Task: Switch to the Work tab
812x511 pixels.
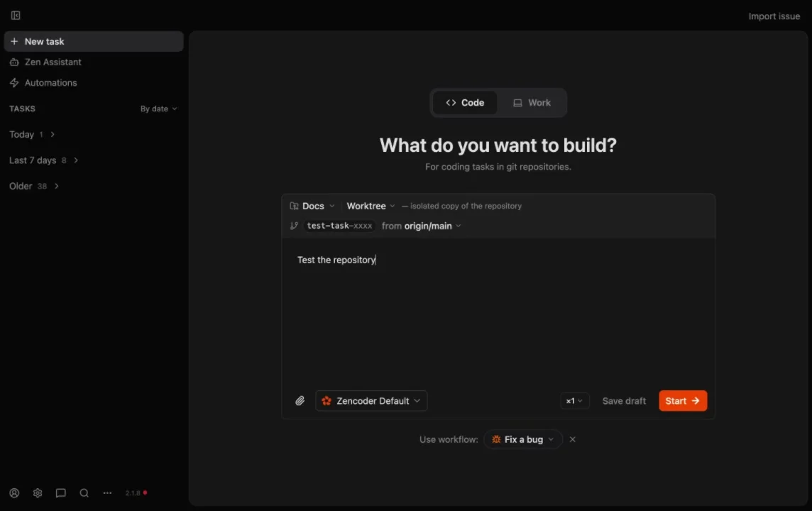Action: pyautogui.click(x=532, y=102)
